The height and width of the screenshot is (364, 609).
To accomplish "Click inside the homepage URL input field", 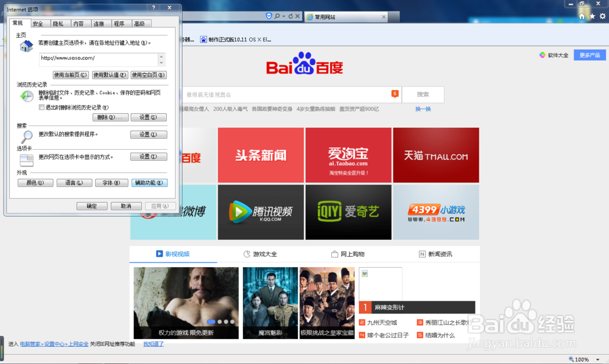I will 97,60.
